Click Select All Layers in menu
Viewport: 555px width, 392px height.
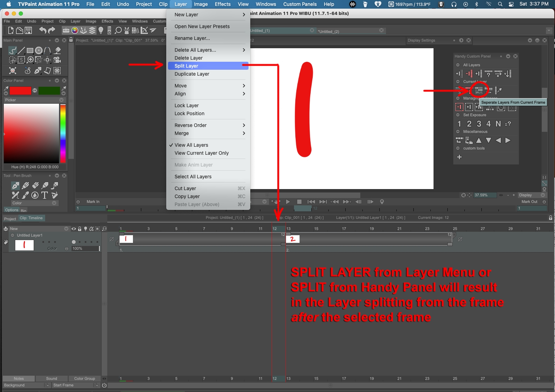click(208, 177)
